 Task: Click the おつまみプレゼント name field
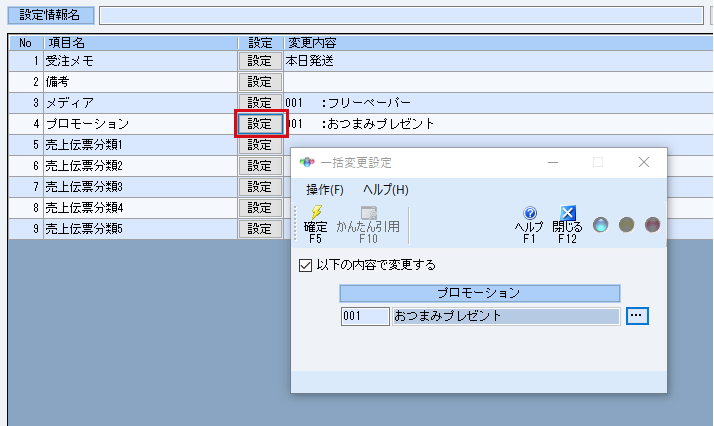coord(506,316)
